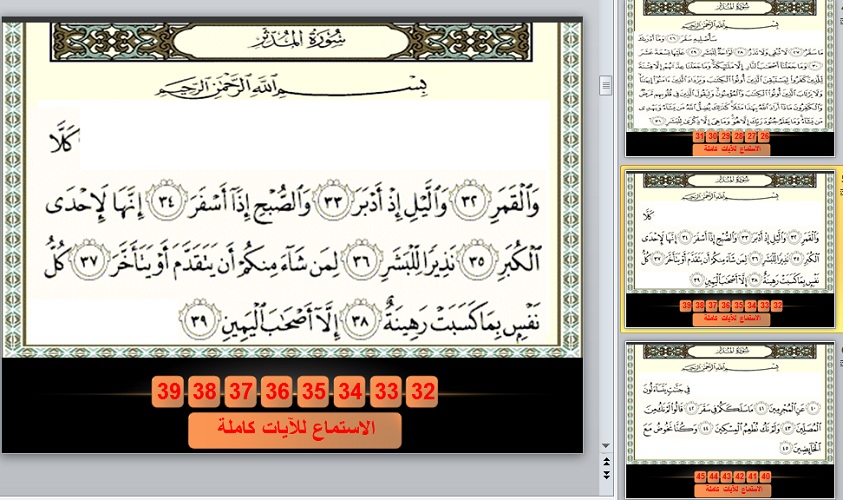Image resolution: width=843 pixels, height=500 pixels.
Task: Click the verse marker ٣٤ in the Quran text
Action: (x=167, y=201)
